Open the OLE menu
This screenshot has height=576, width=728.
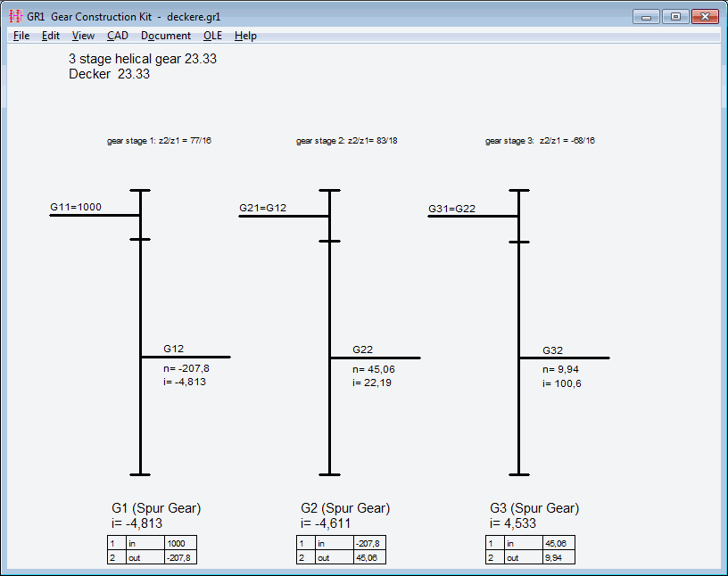click(x=212, y=36)
